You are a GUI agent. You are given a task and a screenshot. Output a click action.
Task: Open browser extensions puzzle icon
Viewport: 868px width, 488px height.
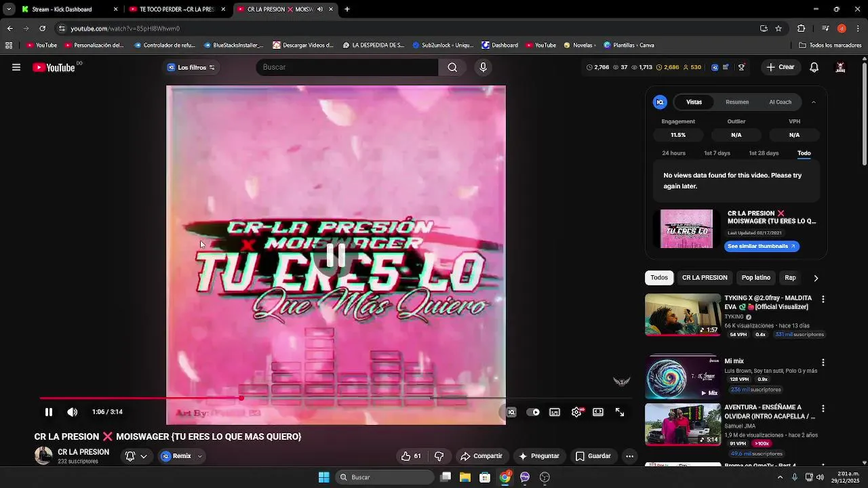click(801, 28)
